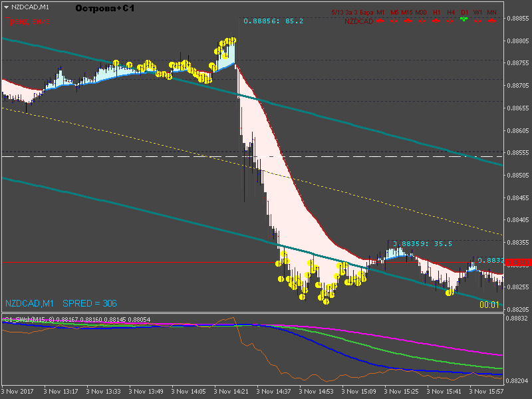The width and height of the screenshot is (532, 399).
Task: Click the 'NZDCAD,M1 SPRED = 306' label
Action: click(61, 303)
